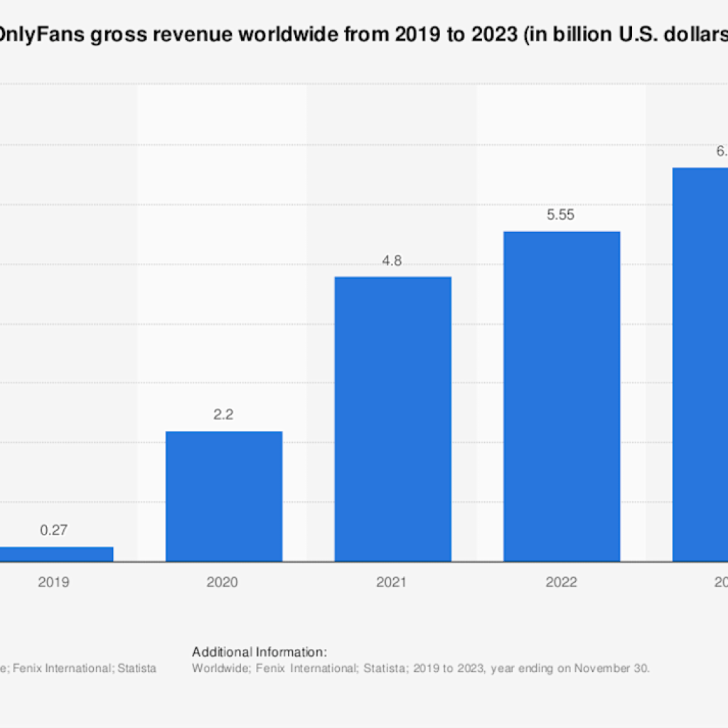Select the 2021 revenue bar
Image resolution: width=728 pixels, height=728 pixels.
click(x=392, y=419)
